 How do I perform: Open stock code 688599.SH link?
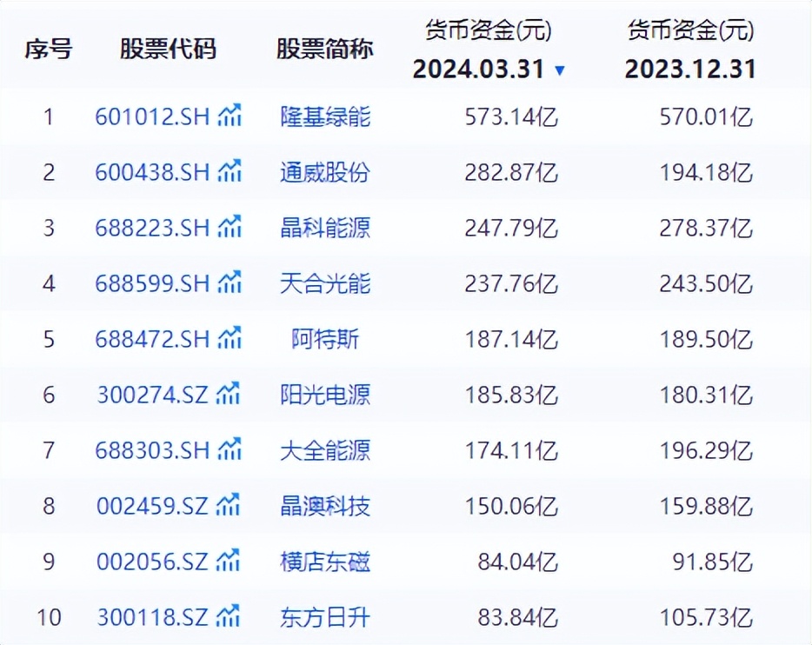(152, 283)
